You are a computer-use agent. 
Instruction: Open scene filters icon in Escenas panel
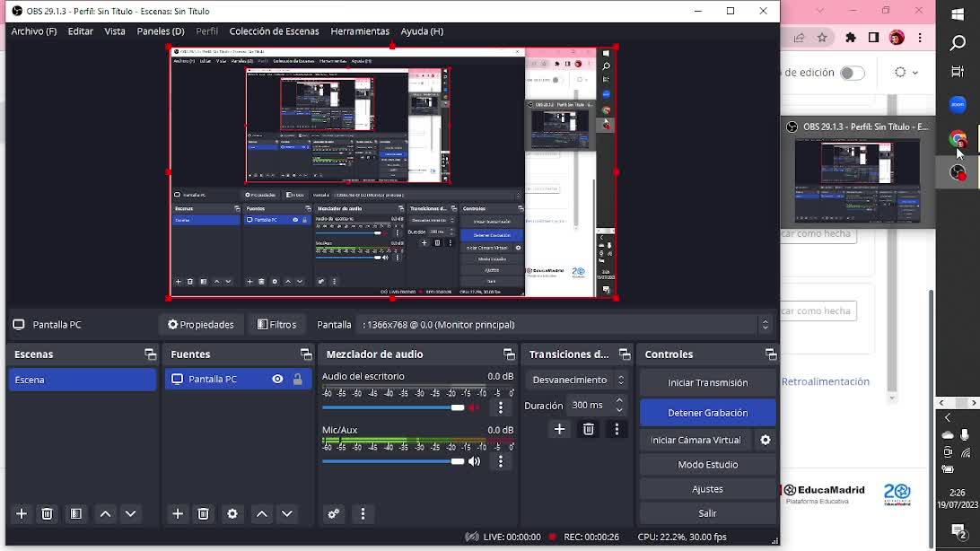(76, 513)
